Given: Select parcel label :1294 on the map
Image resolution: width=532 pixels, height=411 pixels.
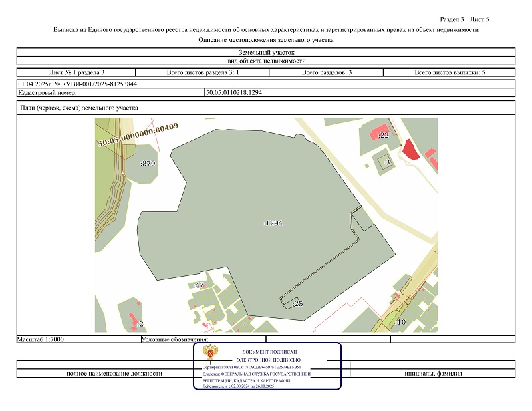Looking at the screenshot, I should 273,223.
